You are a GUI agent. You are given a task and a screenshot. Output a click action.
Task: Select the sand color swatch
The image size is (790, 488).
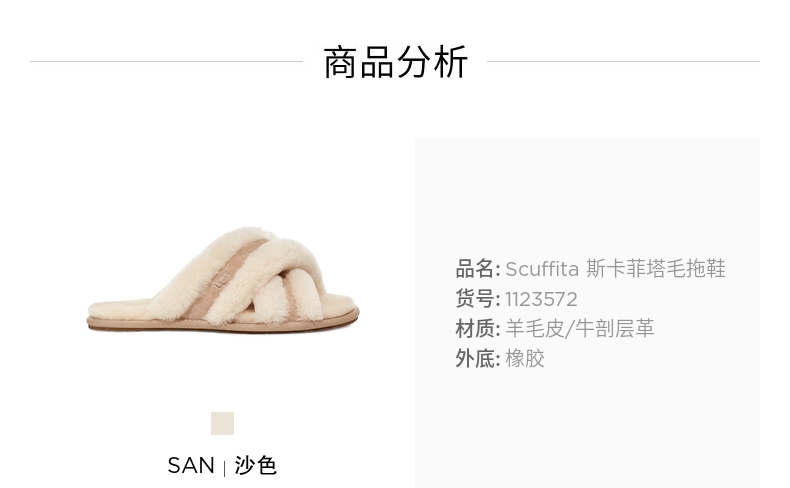point(222,423)
